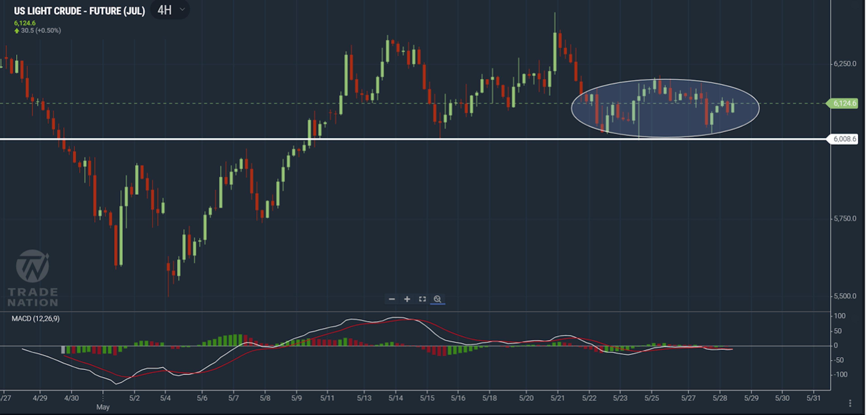
Task: Click the 6,250.0 price axis label
Action: click(845, 64)
